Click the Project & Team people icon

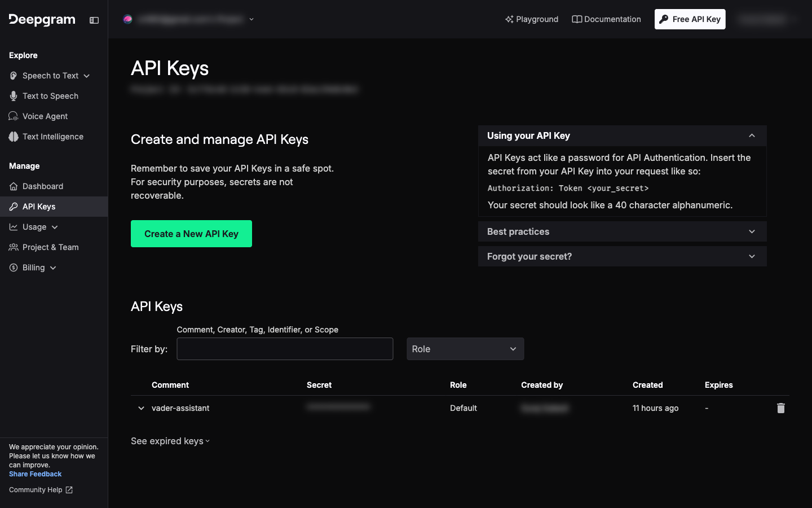tap(14, 247)
